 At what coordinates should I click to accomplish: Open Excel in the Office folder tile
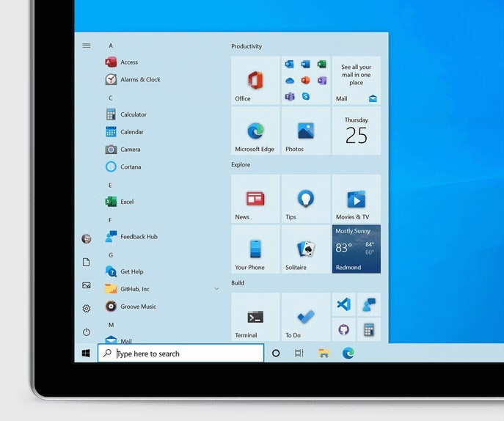322,64
